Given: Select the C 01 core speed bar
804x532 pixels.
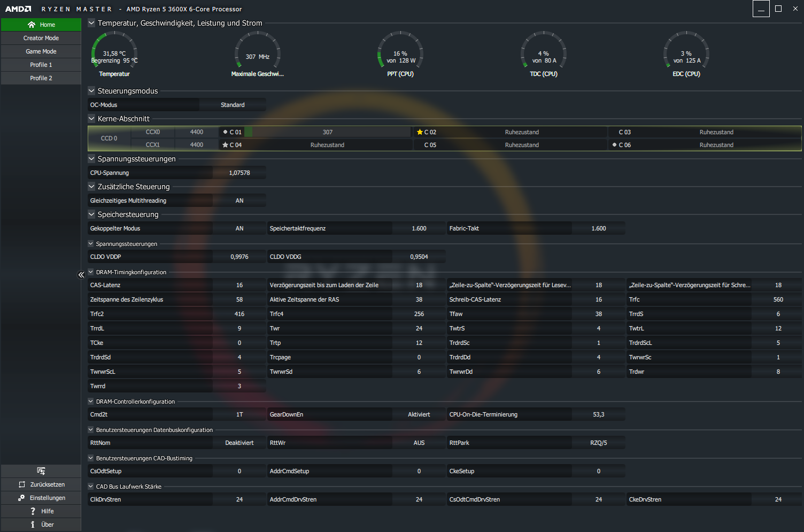Looking at the screenshot, I should click(x=328, y=132).
